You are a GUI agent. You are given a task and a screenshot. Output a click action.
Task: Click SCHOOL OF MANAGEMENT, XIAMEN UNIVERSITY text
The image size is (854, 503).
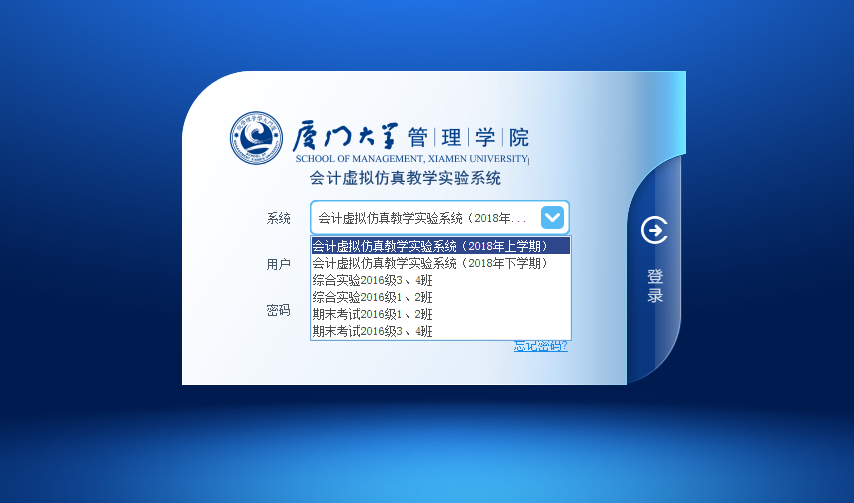point(412,158)
